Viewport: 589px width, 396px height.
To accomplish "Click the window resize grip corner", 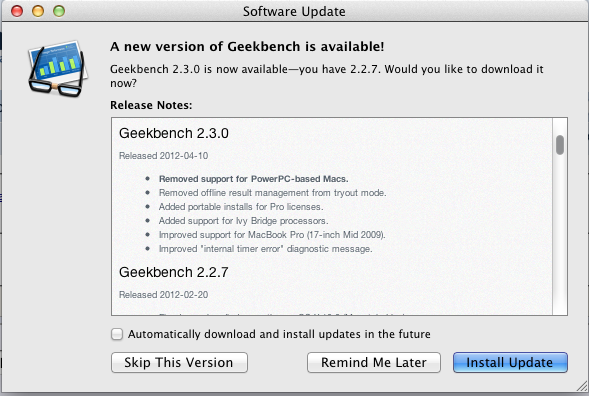I will [582, 386].
